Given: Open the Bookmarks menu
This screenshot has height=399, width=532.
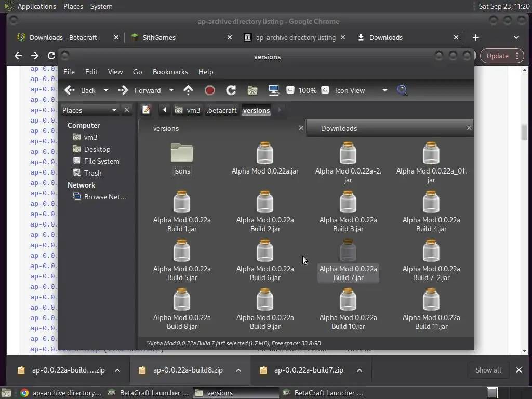Looking at the screenshot, I should coord(170,72).
